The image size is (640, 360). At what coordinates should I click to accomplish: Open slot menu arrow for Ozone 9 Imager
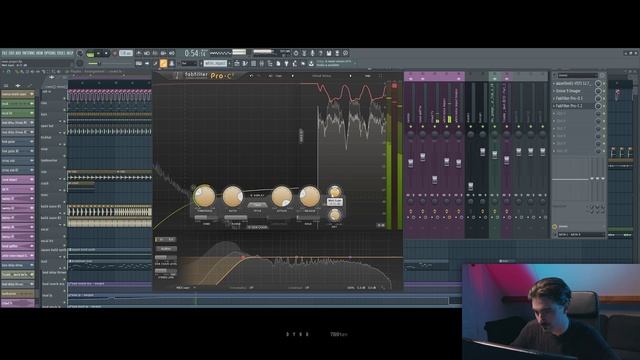pos(554,91)
